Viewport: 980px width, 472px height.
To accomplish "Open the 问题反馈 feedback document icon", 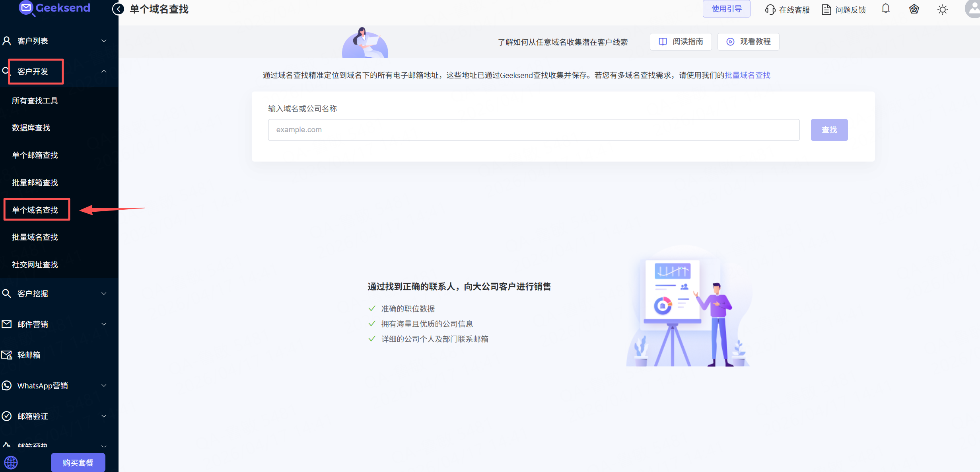I will point(826,10).
